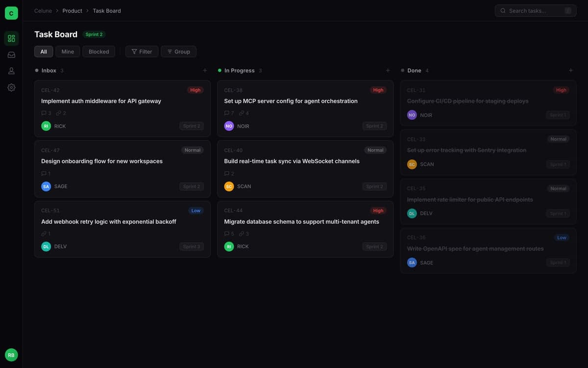Open the comments icon on CEL-42

(x=43, y=112)
